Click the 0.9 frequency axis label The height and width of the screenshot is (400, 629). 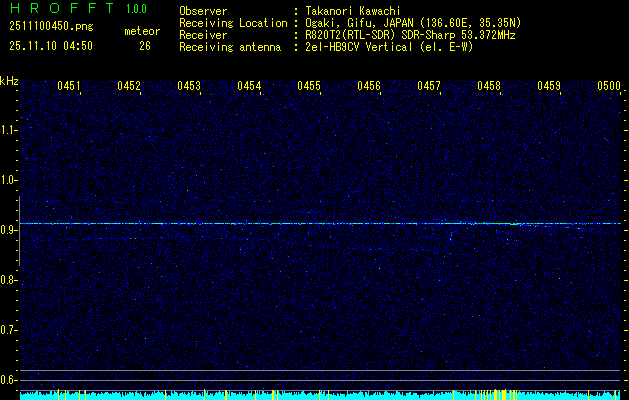pyautogui.click(x=9, y=229)
